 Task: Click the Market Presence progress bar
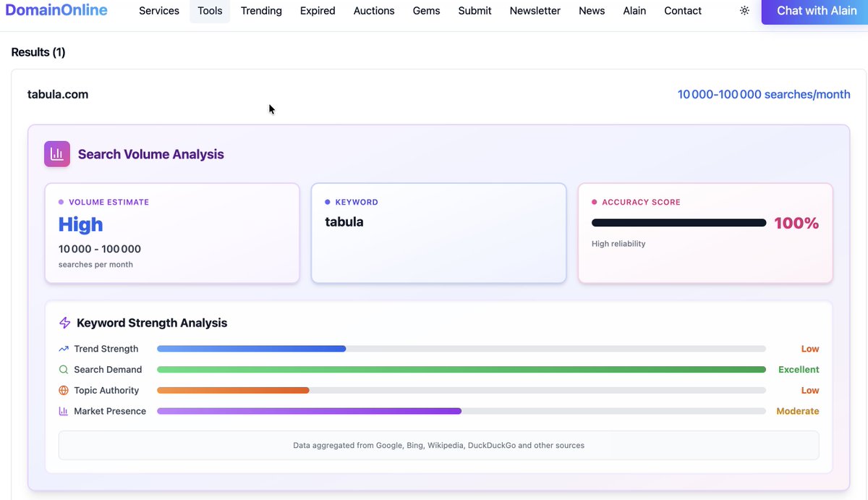(461, 411)
